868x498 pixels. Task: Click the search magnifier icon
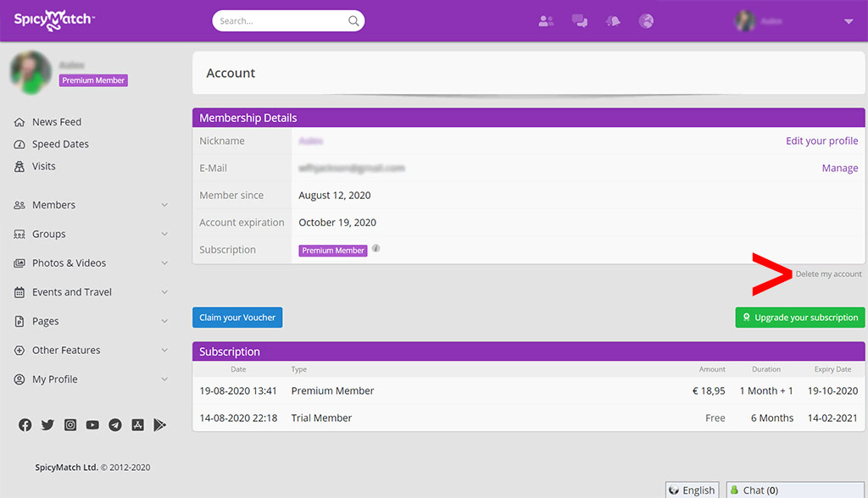pyautogui.click(x=353, y=21)
